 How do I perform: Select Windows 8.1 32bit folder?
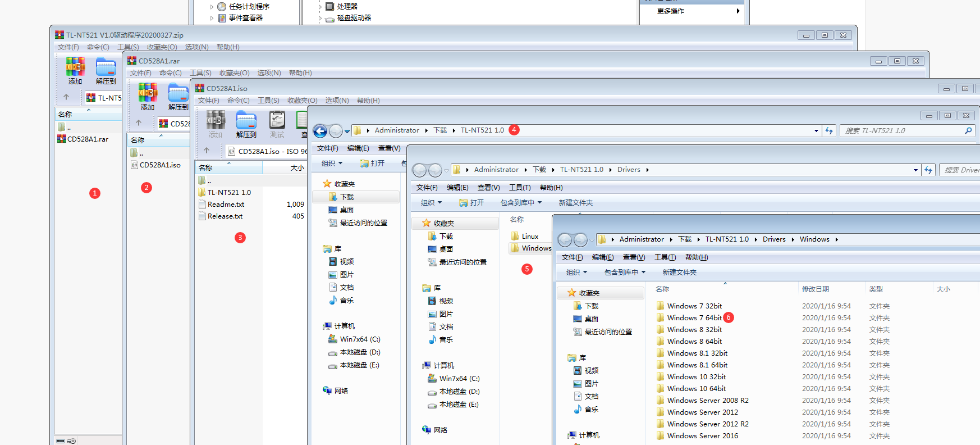(x=692, y=353)
